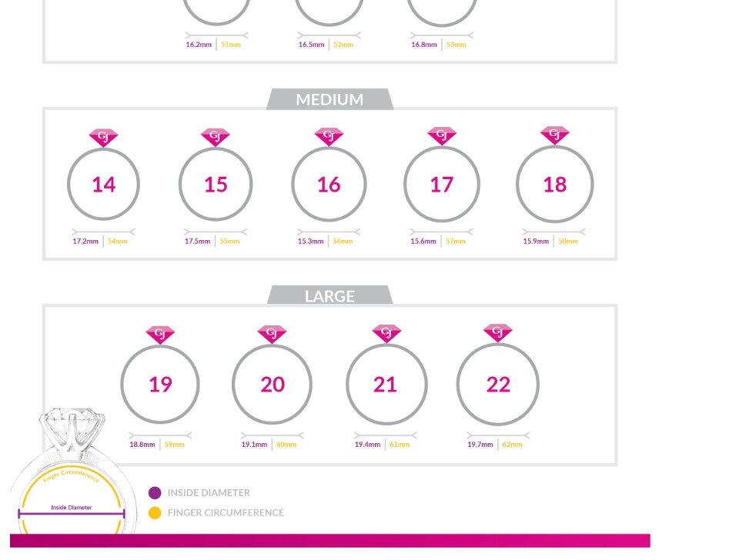Click the 62mm circumference label under ring 22
This screenshot has width=739, height=560.
coord(512,445)
